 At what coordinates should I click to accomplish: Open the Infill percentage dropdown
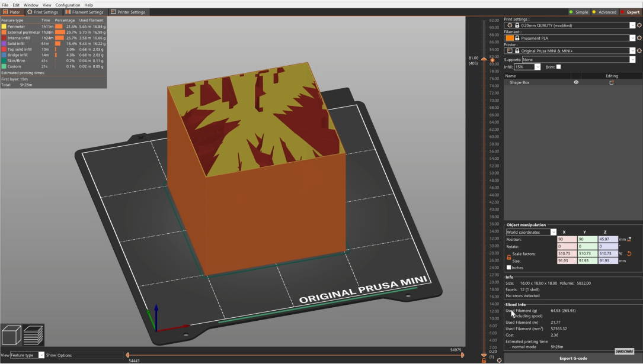[x=537, y=67]
